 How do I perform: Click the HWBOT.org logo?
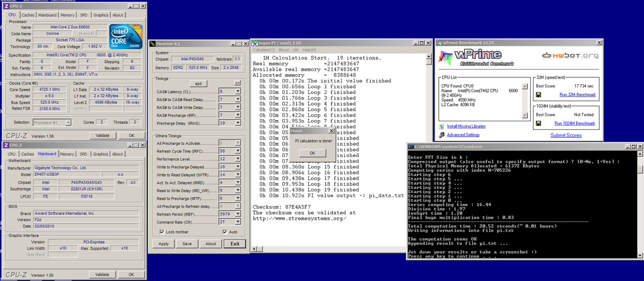[x=570, y=56]
